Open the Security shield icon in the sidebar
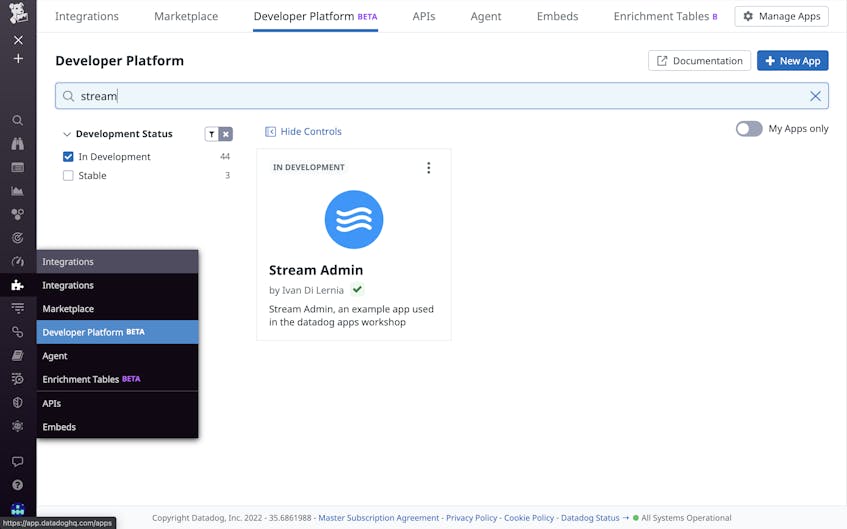 pos(18,403)
